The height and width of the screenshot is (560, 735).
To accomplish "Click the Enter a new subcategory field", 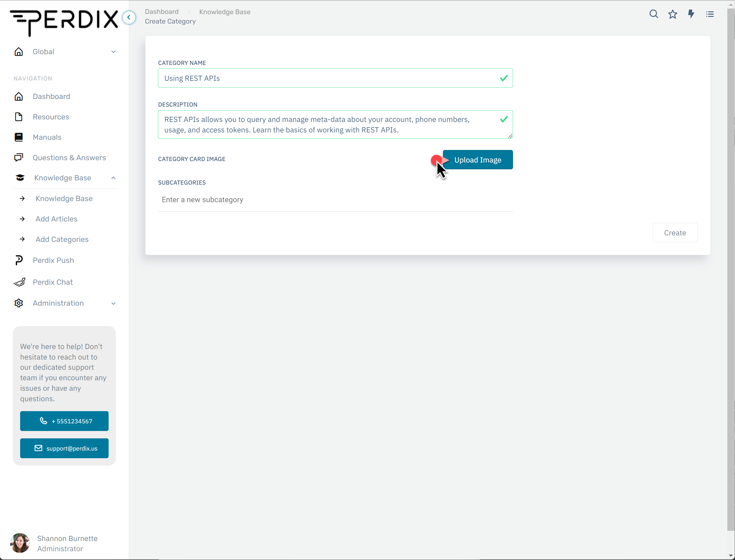I will [335, 200].
